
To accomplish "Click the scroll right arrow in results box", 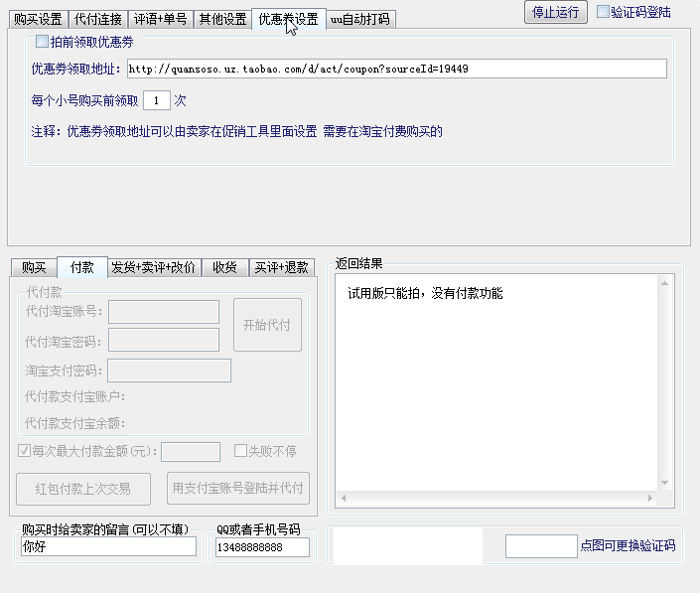I will coord(650,498).
